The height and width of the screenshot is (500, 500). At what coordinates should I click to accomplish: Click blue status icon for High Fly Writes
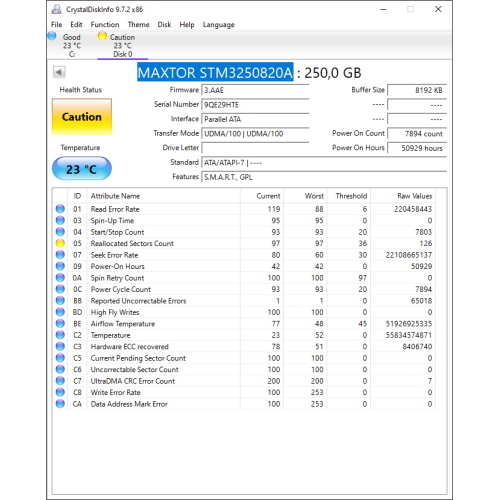click(60, 312)
